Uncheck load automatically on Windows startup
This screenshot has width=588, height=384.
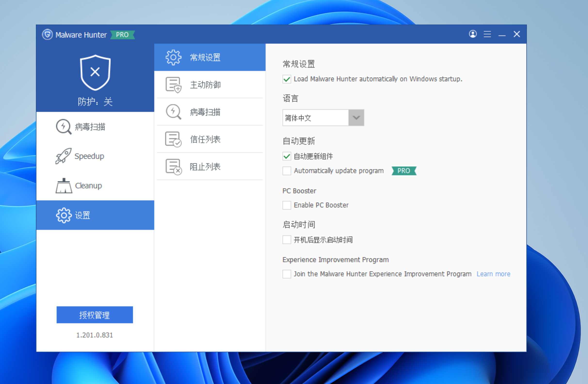(287, 79)
